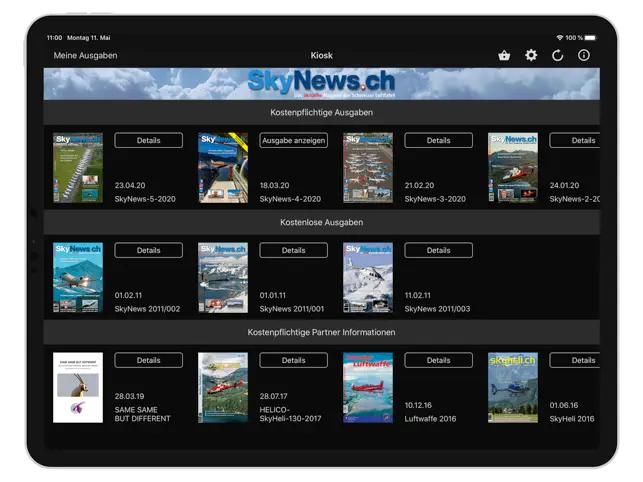Click the SkyNews 2011/002 title text
The image size is (643, 482).
pos(147,309)
